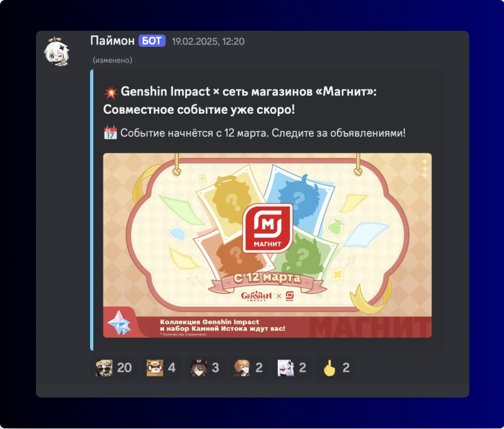Click the timestamp 19.02.2025, 12:20
This screenshot has height=429, width=504.
pos(208,41)
